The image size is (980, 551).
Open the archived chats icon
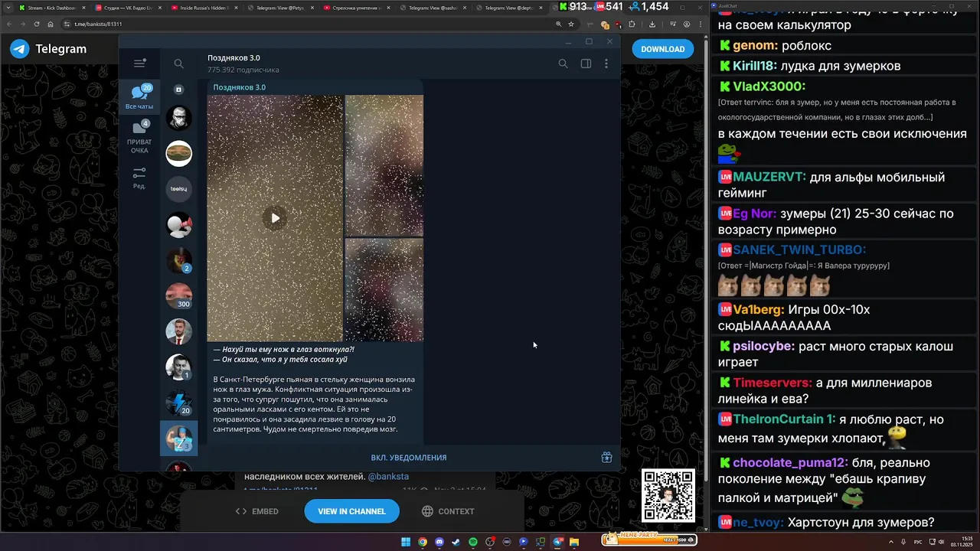pyautogui.click(x=178, y=90)
